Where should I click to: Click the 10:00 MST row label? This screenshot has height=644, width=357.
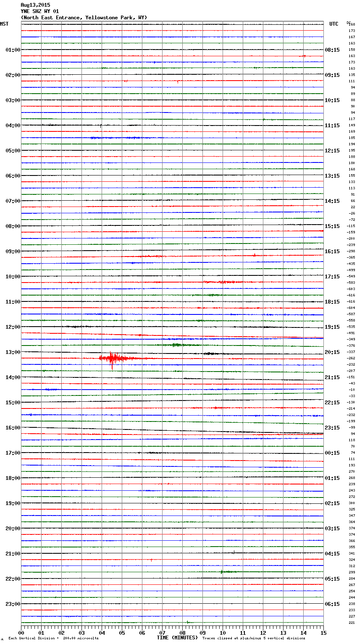tap(13, 277)
